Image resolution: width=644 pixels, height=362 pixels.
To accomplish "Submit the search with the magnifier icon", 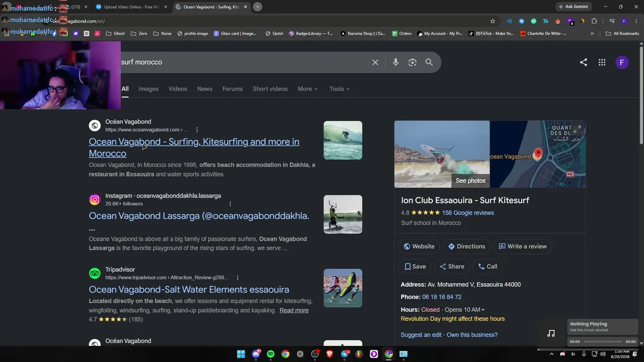I will (x=429, y=62).
